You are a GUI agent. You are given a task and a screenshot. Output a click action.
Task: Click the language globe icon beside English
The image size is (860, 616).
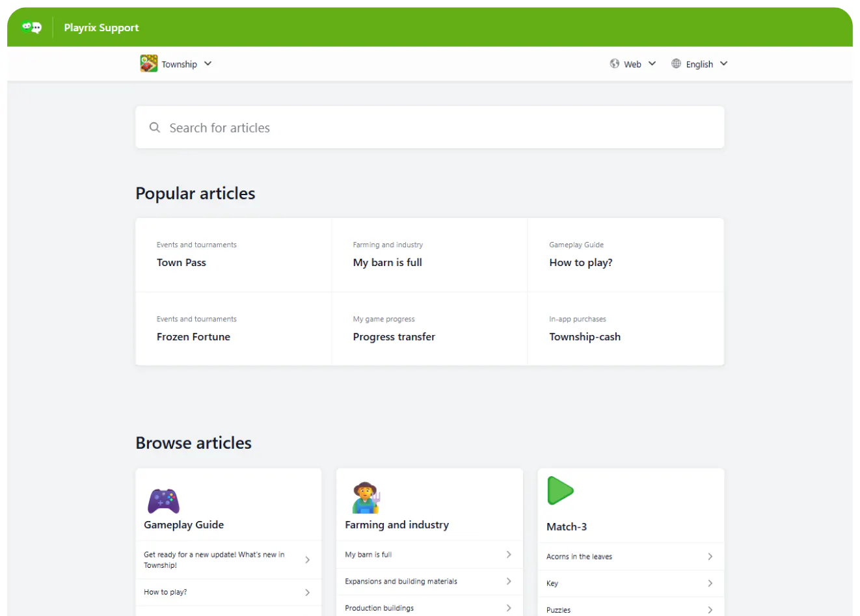click(x=677, y=64)
